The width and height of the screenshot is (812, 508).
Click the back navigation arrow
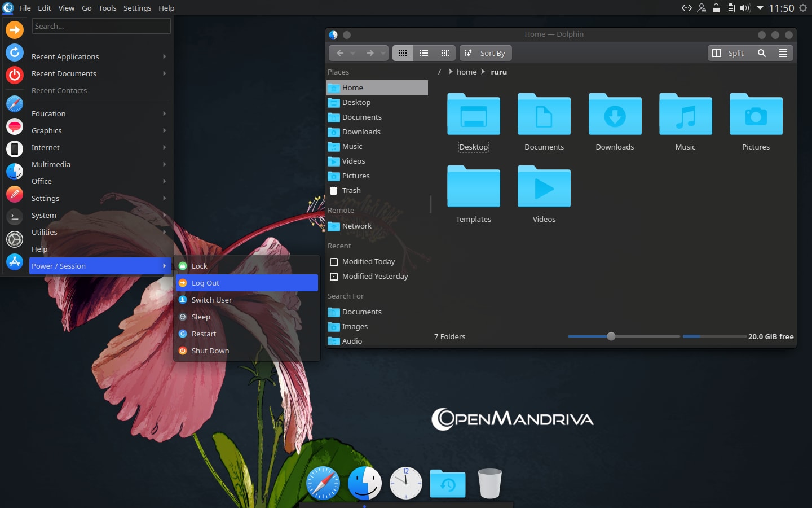[x=340, y=53]
